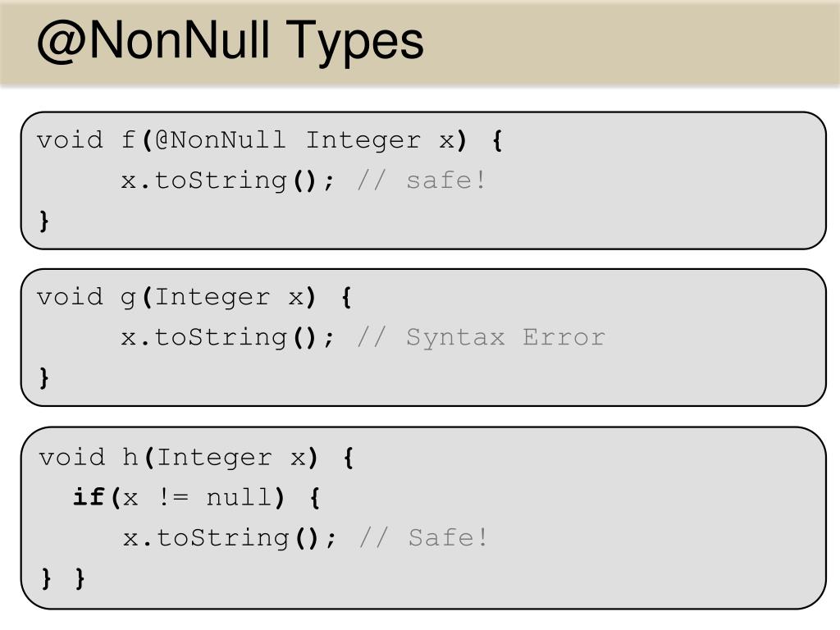Click 'void f' function declaration
This screenshot has height=630, width=840.
tap(85, 140)
